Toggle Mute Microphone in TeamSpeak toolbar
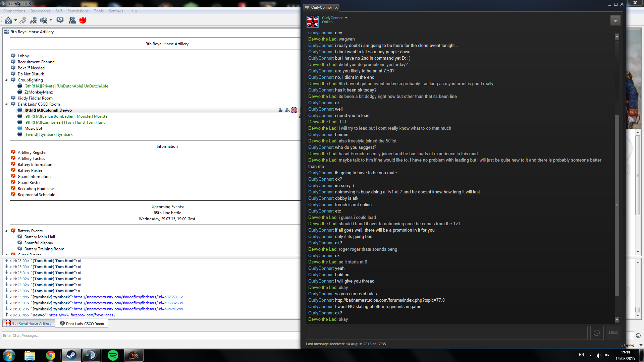Screen dimensions: 644x362 coord(33,20)
